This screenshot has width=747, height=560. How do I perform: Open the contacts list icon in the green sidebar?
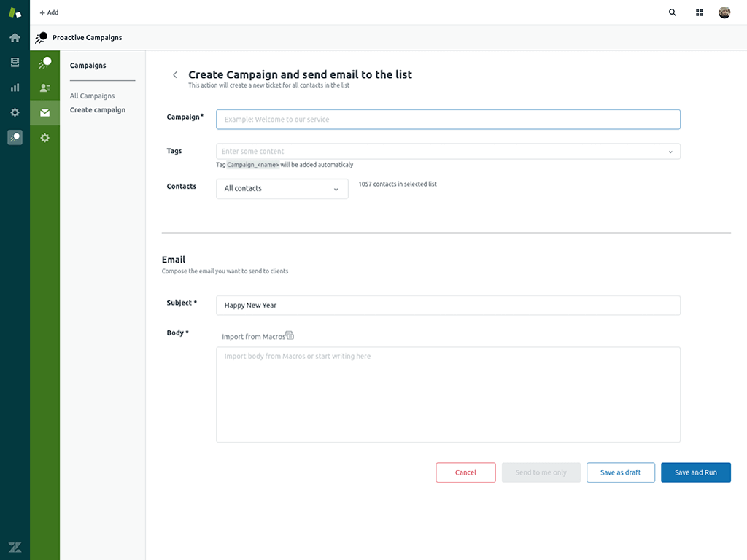pos(44,87)
